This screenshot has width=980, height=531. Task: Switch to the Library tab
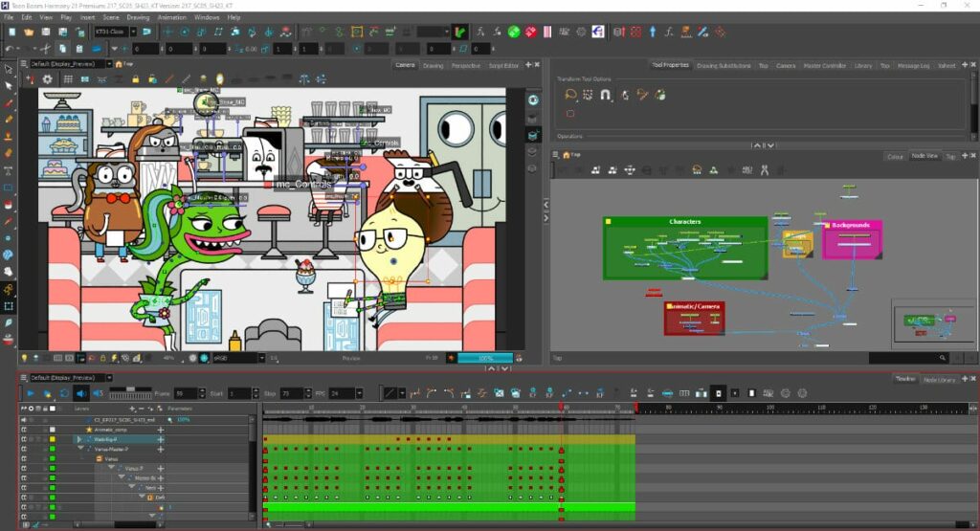(x=863, y=65)
